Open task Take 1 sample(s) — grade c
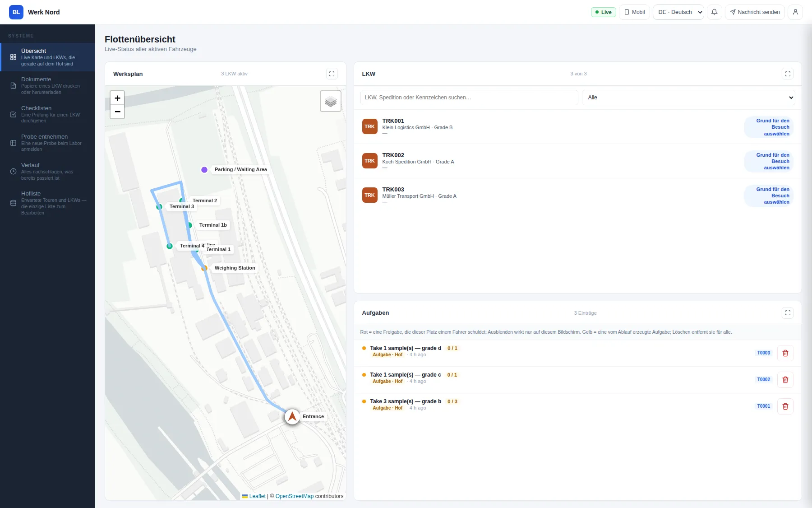This screenshot has height=508, width=812. 577,380
